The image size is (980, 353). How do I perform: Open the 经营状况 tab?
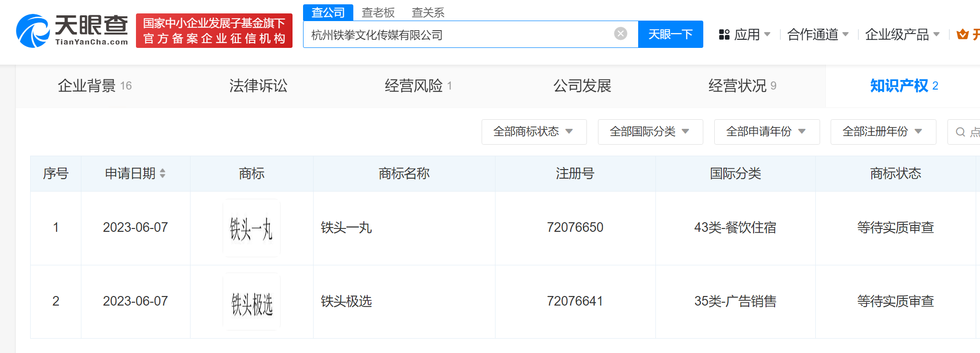743,86
